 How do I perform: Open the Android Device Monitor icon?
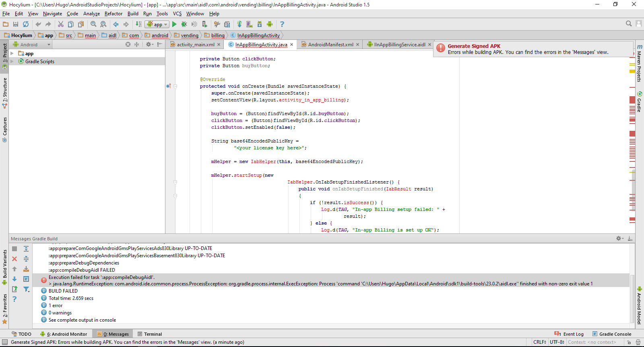click(x=270, y=24)
